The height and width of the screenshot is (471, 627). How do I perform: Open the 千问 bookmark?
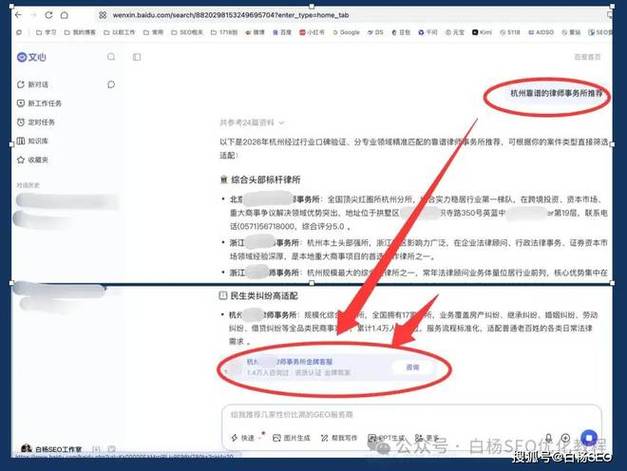click(x=428, y=32)
